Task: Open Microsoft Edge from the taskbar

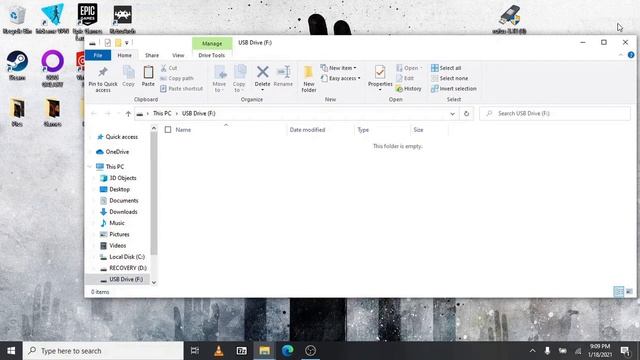Action: click(x=287, y=351)
